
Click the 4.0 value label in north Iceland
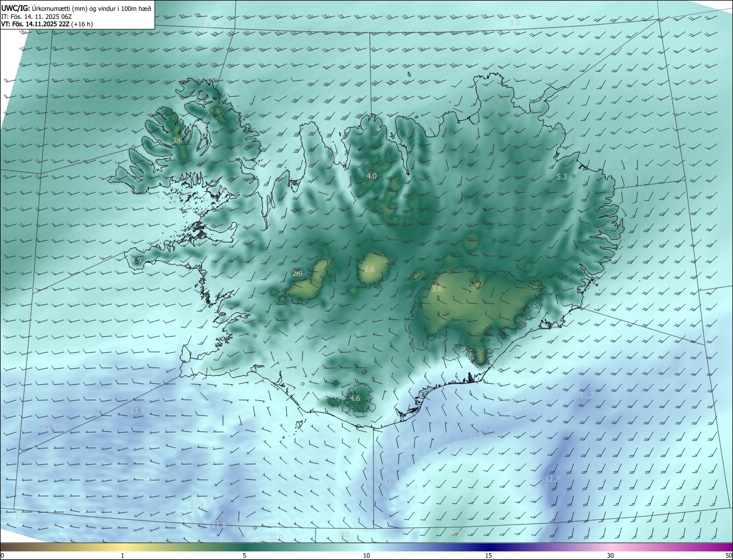372,176
